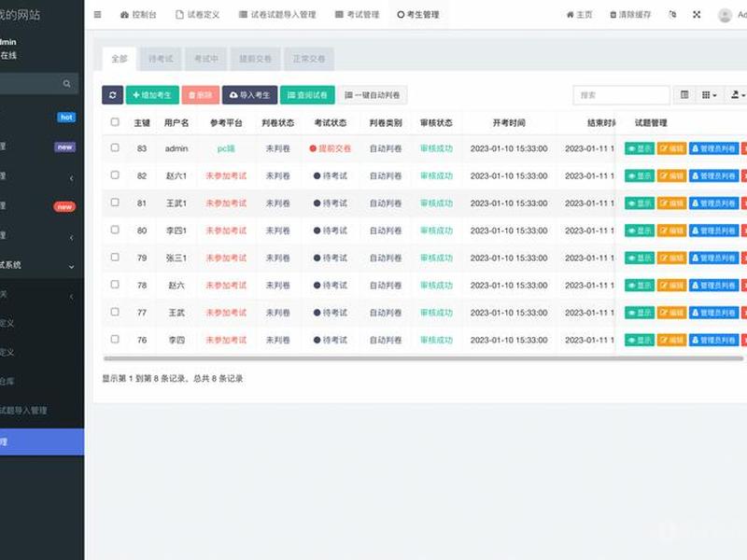Click the 主页 home link

pyautogui.click(x=579, y=15)
